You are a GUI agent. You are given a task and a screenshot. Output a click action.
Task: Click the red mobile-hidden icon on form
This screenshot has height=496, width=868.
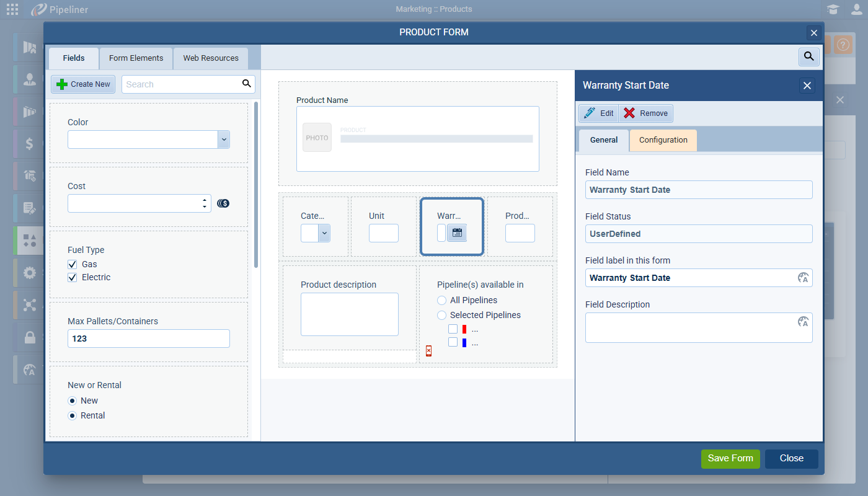pos(428,352)
